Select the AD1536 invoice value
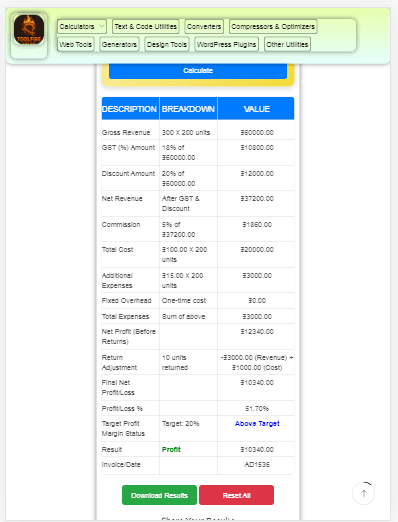The height and width of the screenshot is (522, 398). click(257, 464)
